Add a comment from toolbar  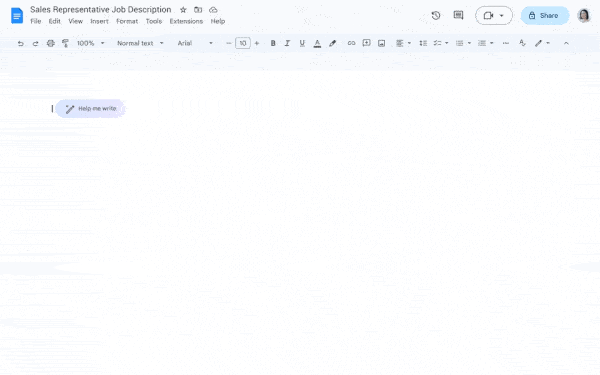(x=366, y=43)
